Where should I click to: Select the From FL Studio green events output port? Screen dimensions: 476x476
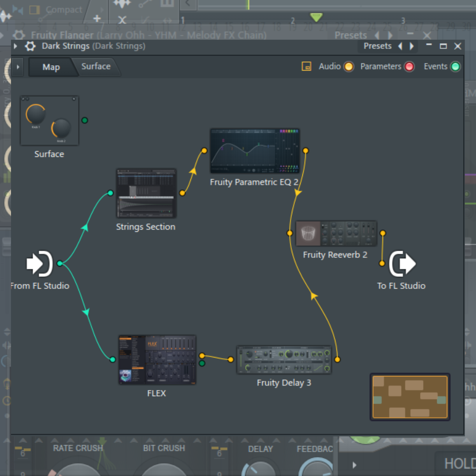pyautogui.click(x=60, y=263)
